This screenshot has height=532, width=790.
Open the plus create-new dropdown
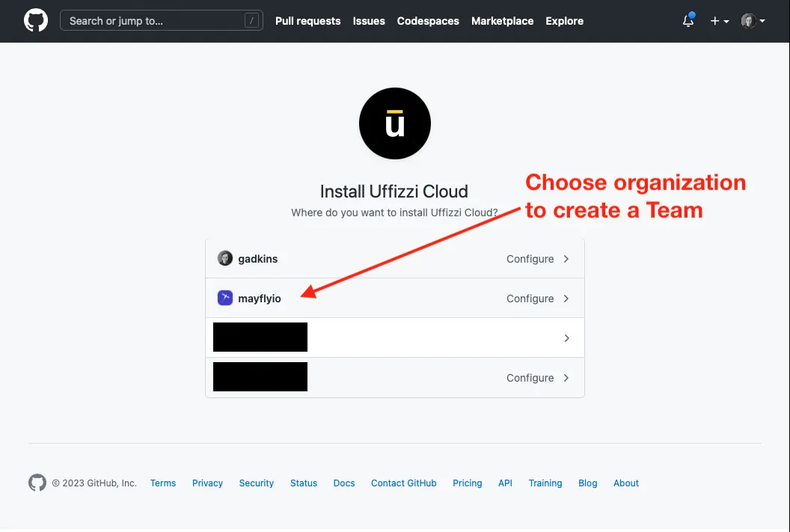(719, 21)
